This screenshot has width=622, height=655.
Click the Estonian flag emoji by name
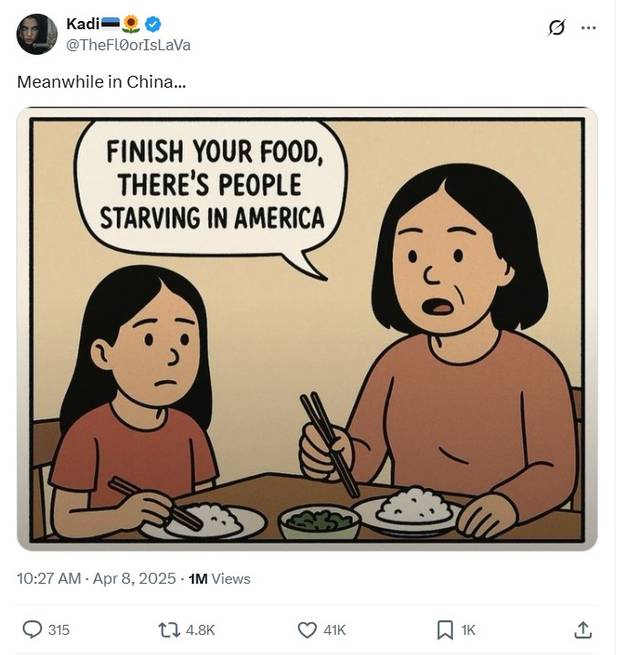tap(109, 24)
